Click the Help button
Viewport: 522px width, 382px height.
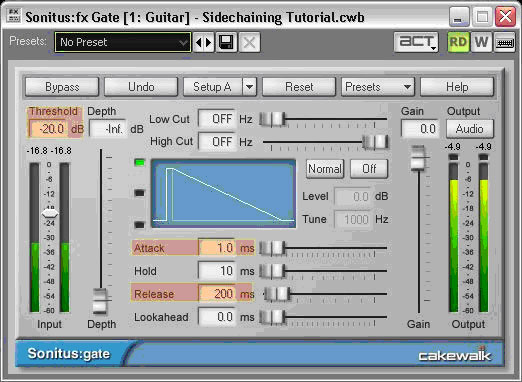(x=457, y=87)
